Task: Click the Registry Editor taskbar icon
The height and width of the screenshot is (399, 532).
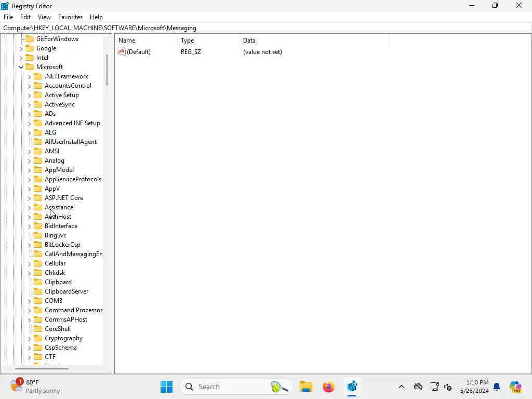Action: tap(352, 387)
